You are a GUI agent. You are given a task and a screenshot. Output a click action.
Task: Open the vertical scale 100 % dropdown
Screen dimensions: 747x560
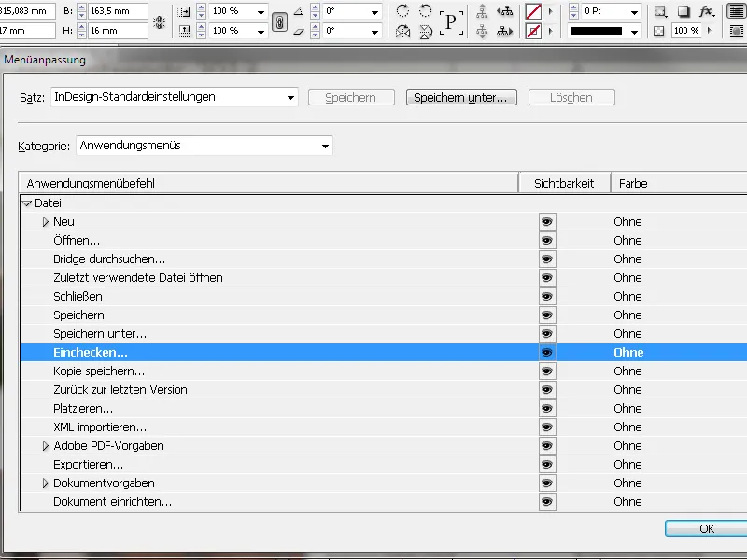(x=261, y=32)
